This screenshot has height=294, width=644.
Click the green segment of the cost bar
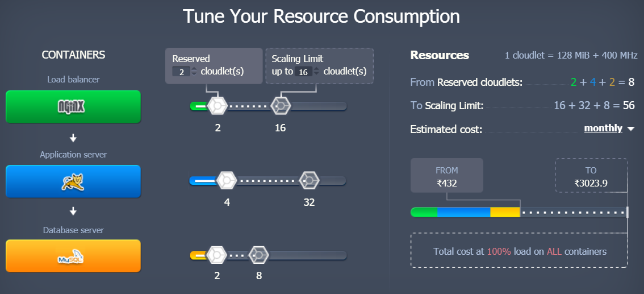click(x=424, y=212)
